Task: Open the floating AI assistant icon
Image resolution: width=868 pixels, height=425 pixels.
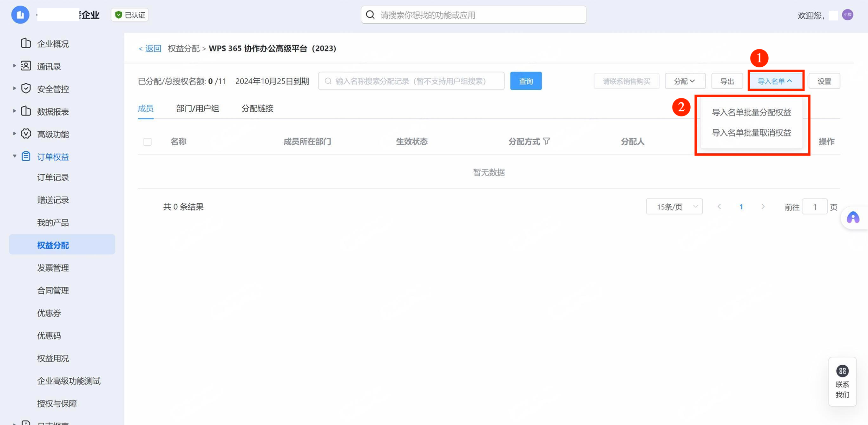Action: pos(853,218)
